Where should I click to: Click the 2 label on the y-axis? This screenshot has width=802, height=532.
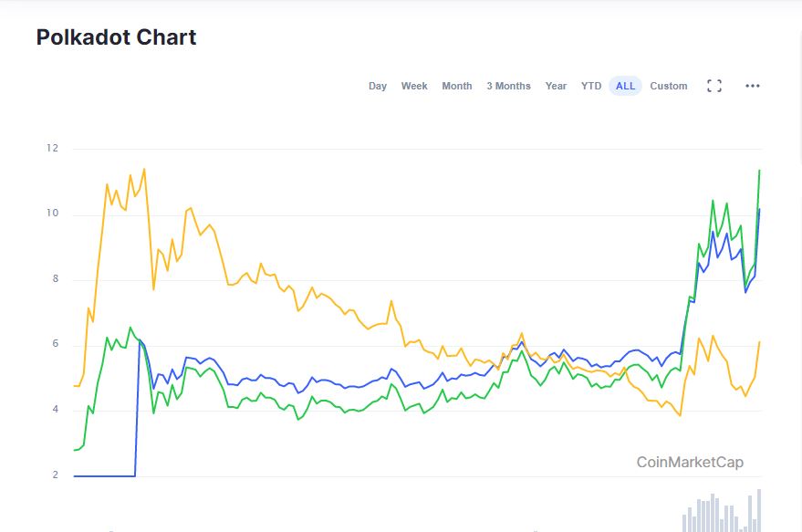55,475
